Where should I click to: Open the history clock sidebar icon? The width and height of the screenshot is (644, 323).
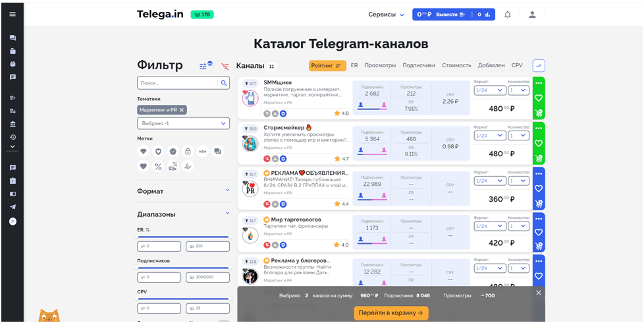point(13,137)
